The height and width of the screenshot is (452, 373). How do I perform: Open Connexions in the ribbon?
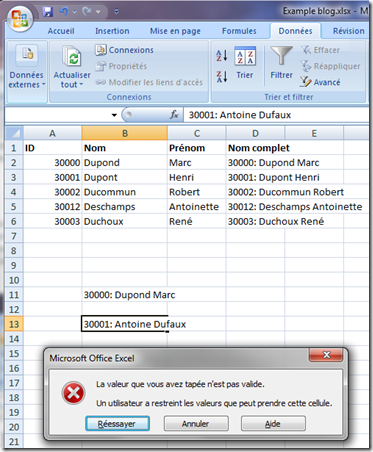(x=124, y=50)
